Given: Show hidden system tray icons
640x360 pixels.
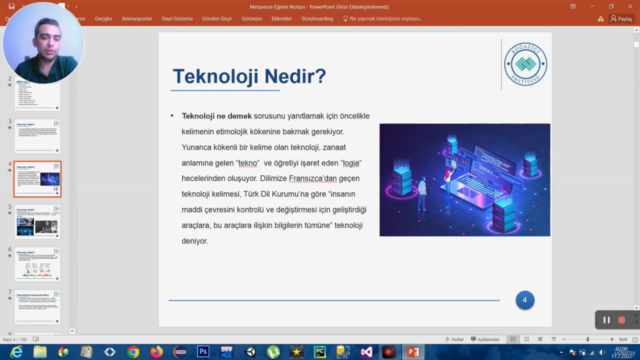Looking at the screenshot, I should point(561,352).
